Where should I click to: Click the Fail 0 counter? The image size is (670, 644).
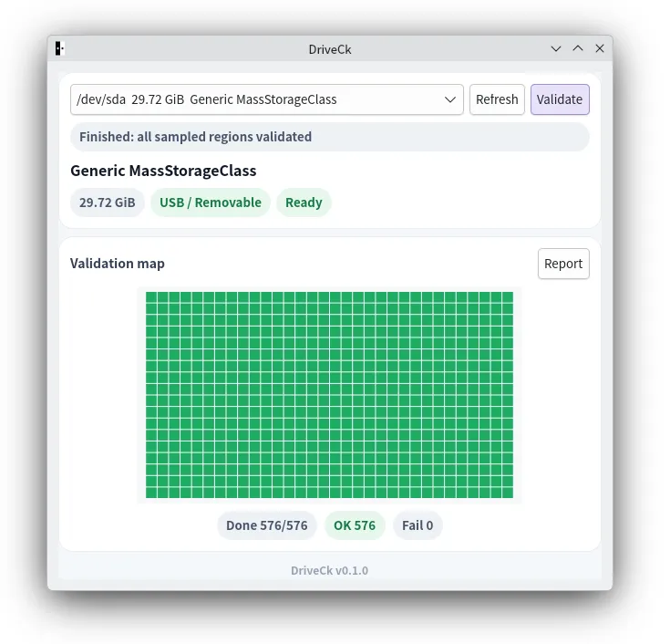tap(417, 525)
